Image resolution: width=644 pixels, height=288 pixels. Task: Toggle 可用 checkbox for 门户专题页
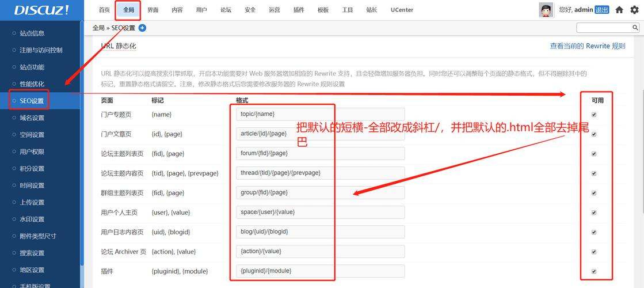pyautogui.click(x=594, y=115)
